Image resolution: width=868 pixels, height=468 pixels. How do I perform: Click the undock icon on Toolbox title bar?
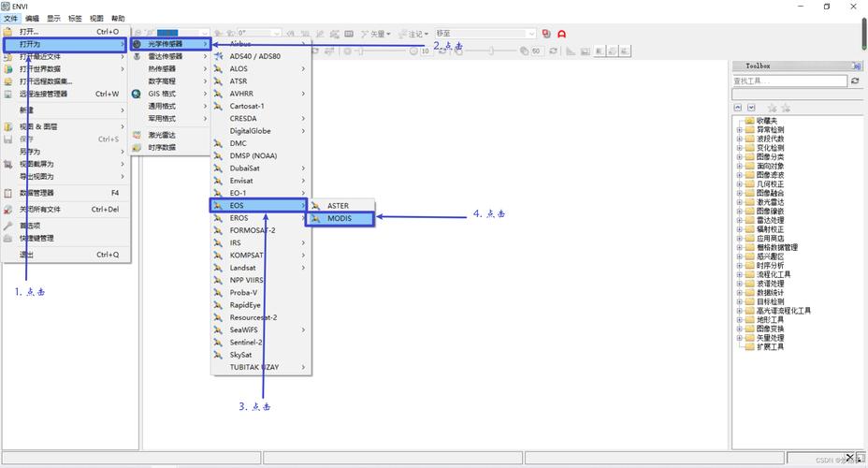[857, 66]
